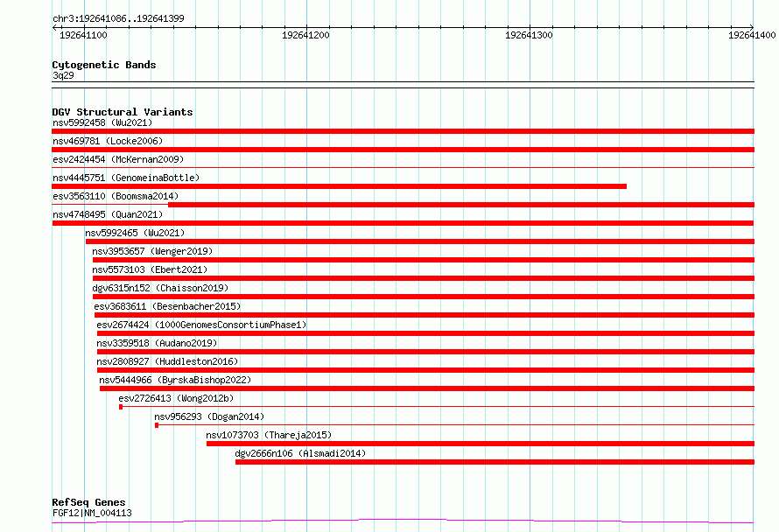The height and width of the screenshot is (532, 779).
Task: Open nsv2808927 (Huddleston2016) variant label
Action: pyautogui.click(x=167, y=361)
